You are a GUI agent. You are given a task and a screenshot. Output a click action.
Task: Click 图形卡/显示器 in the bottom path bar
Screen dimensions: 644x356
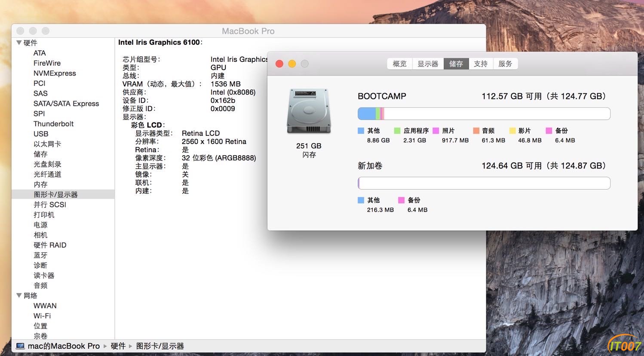(160, 346)
